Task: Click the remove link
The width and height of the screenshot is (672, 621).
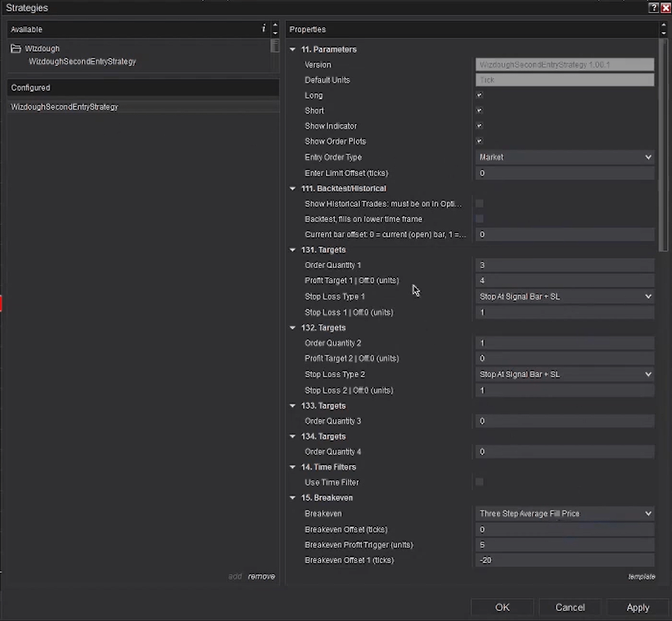Action: point(261,576)
